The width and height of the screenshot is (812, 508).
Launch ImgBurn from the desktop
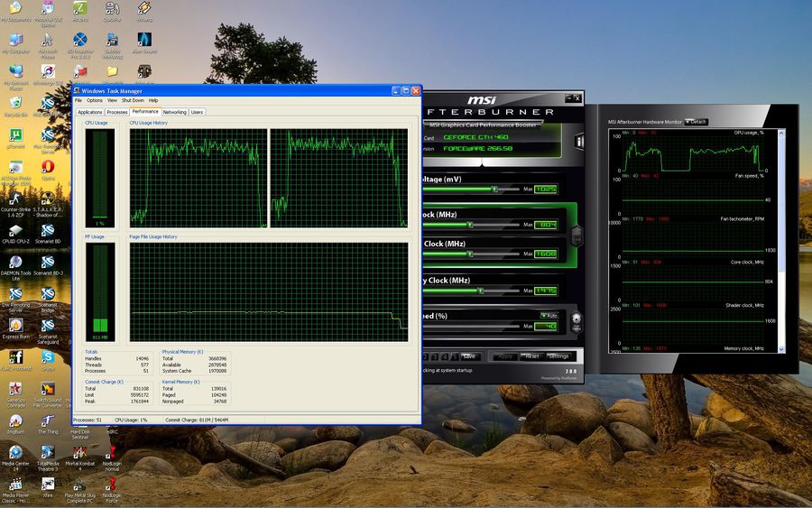[x=16, y=423]
